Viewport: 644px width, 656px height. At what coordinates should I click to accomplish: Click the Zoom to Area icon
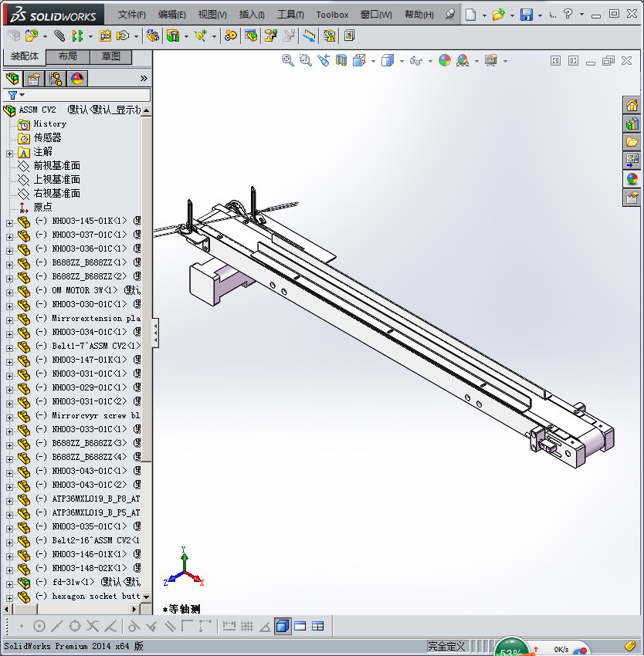(x=306, y=61)
